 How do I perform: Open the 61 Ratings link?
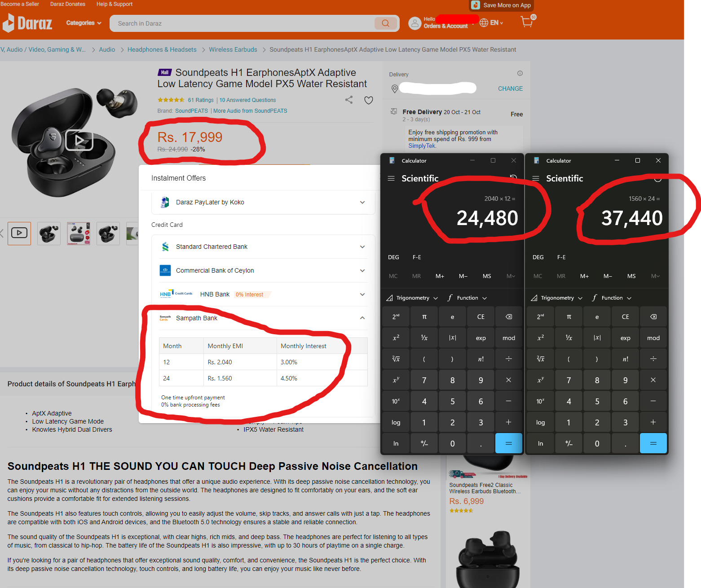point(201,100)
